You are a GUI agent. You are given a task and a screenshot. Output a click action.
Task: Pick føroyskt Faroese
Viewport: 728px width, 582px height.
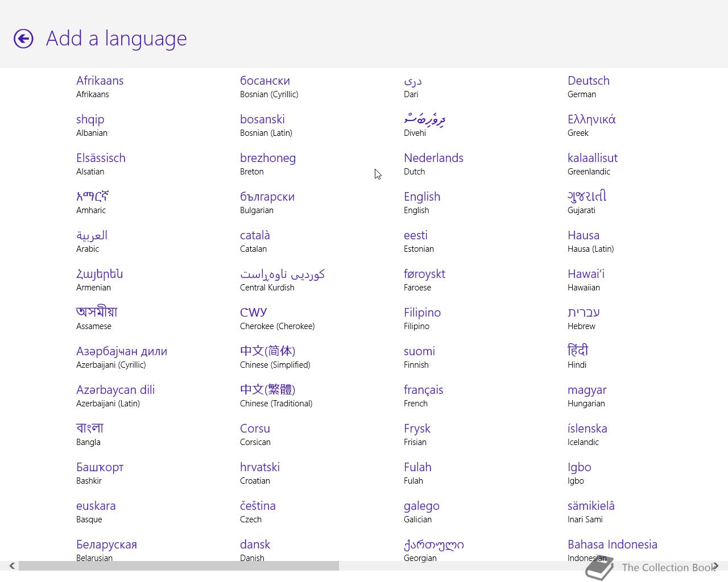(424, 280)
